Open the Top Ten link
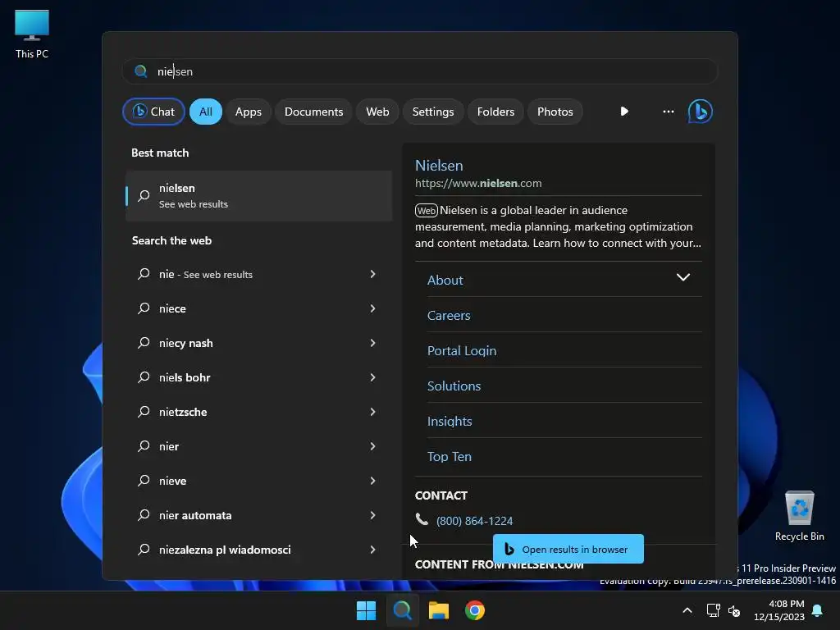This screenshot has height=630, width=840. coord(449,456)
